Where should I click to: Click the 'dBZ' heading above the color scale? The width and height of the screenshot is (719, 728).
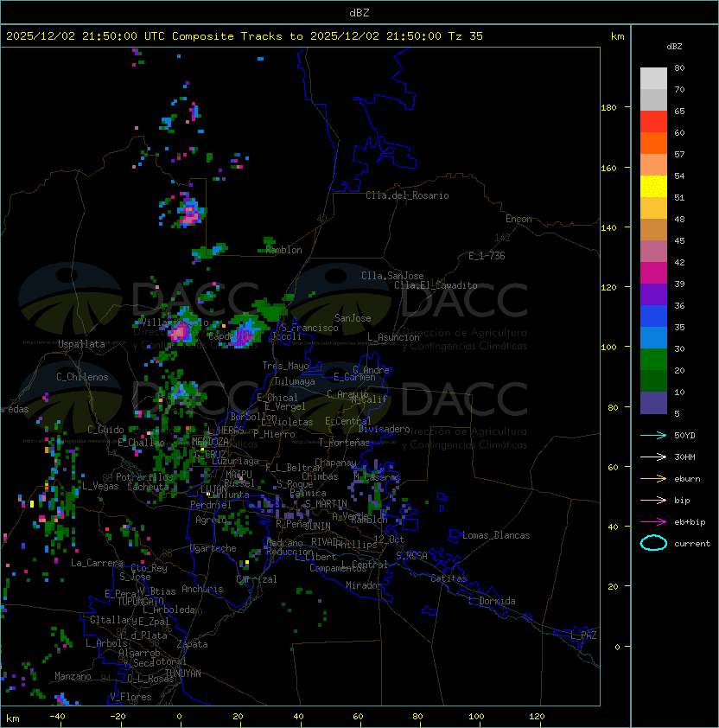674,47
